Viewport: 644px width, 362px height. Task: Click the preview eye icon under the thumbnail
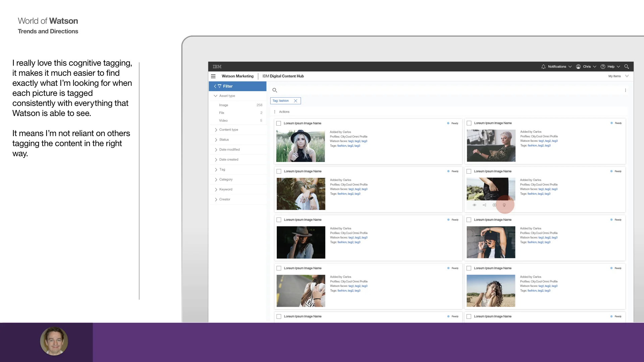click(474, 205)
